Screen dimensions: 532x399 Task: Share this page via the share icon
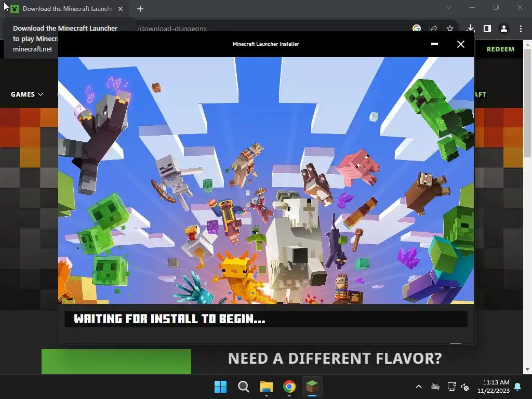433,29
